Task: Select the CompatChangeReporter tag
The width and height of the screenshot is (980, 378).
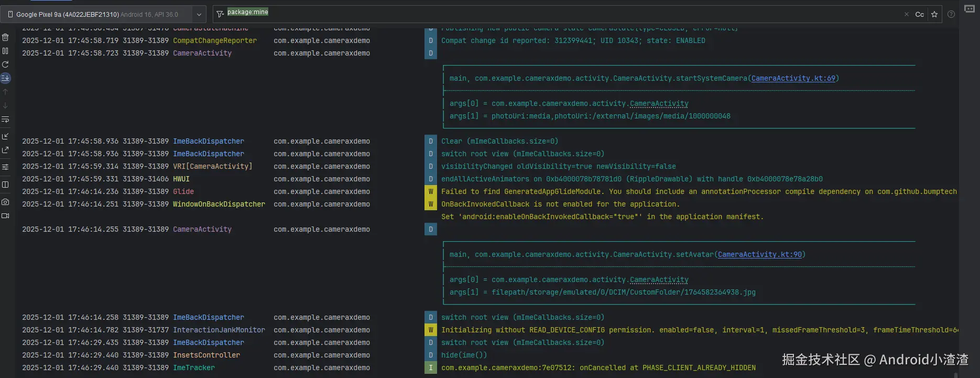Action: coord(215,40)
